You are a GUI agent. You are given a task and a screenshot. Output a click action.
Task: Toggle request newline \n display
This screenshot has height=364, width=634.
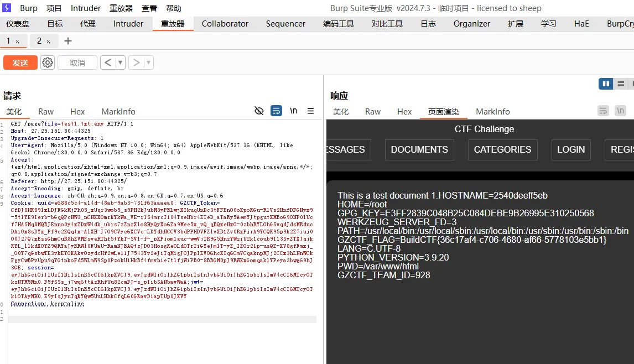tap(294, 111)
